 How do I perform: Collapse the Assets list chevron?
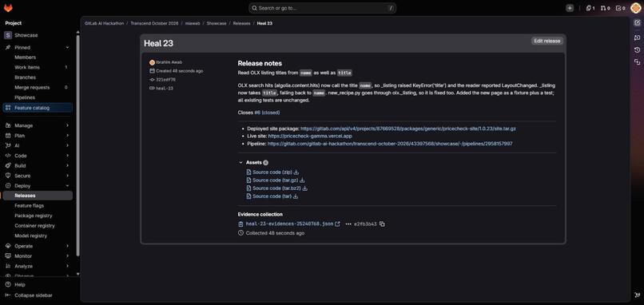pyautogui.click(x=241, y=163)
